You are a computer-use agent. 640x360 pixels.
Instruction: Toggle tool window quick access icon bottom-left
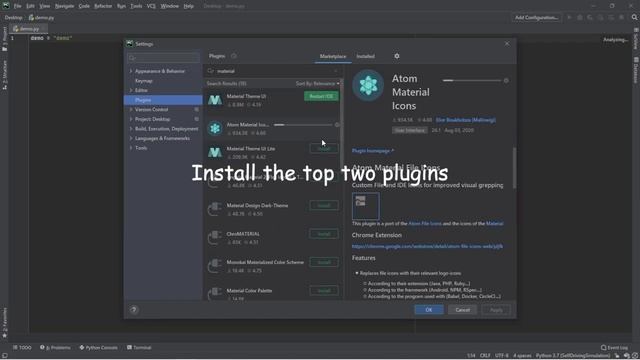tap(4, 356)
